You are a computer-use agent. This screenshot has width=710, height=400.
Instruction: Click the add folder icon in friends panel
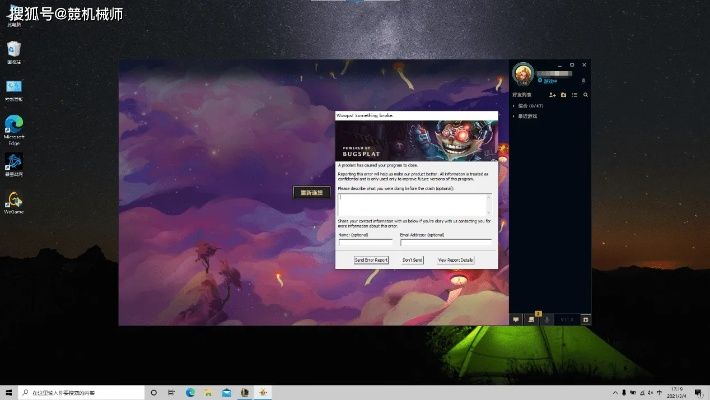click(564, 94)
